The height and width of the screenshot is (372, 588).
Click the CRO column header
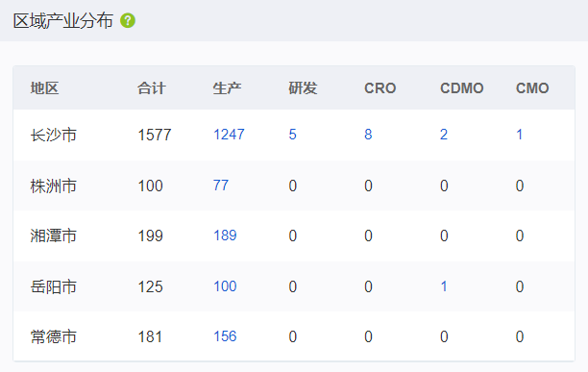[380, 88]
